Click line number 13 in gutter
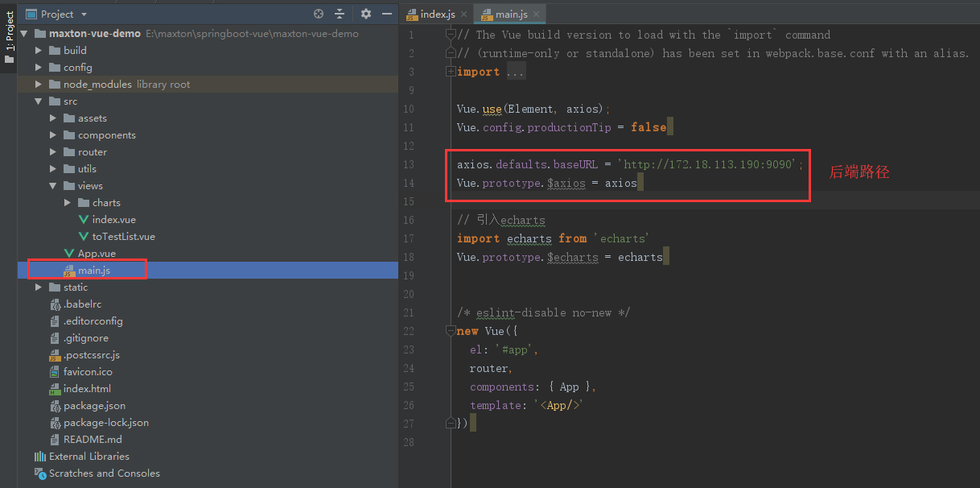Viewport: 980px width, 488px height. tap(409, 164)
